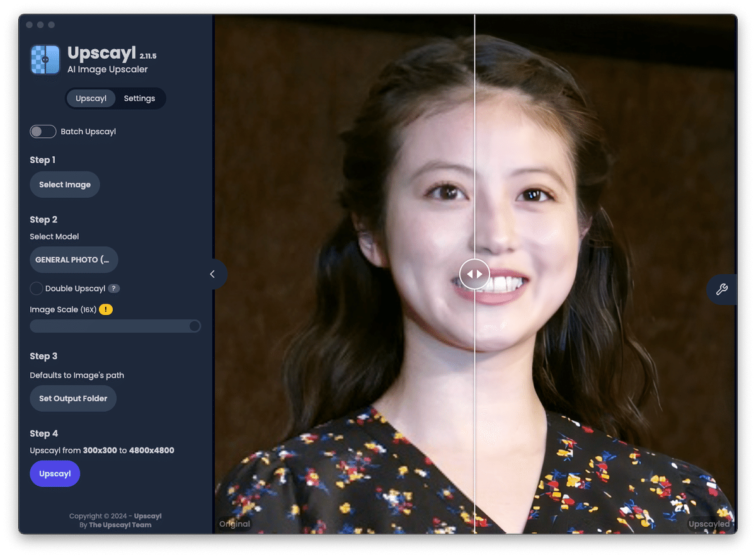Click the yellow warning icon beside Image Scale

coord(106,309)
